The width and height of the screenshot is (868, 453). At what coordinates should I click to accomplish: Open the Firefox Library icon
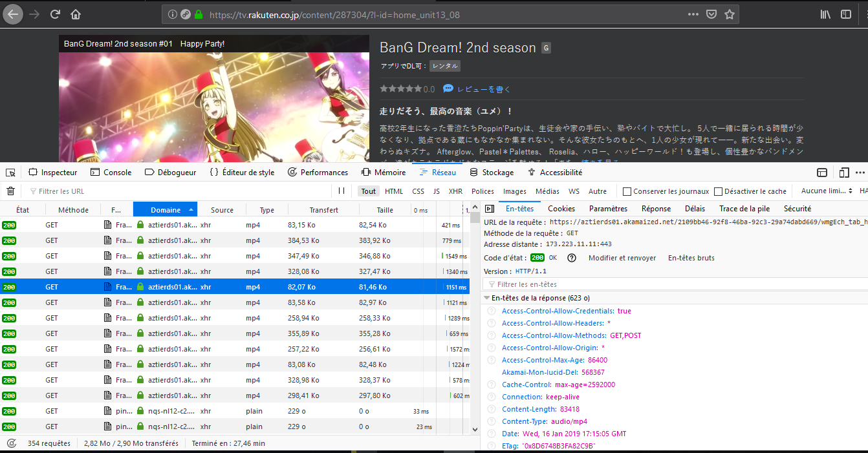(x=826, y=14)
